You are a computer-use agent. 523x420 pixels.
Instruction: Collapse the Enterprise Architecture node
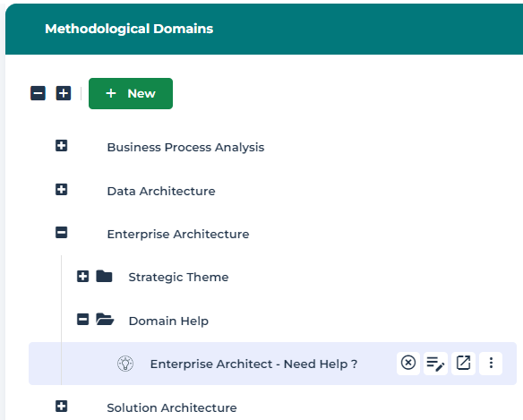(x=62, y=233)
